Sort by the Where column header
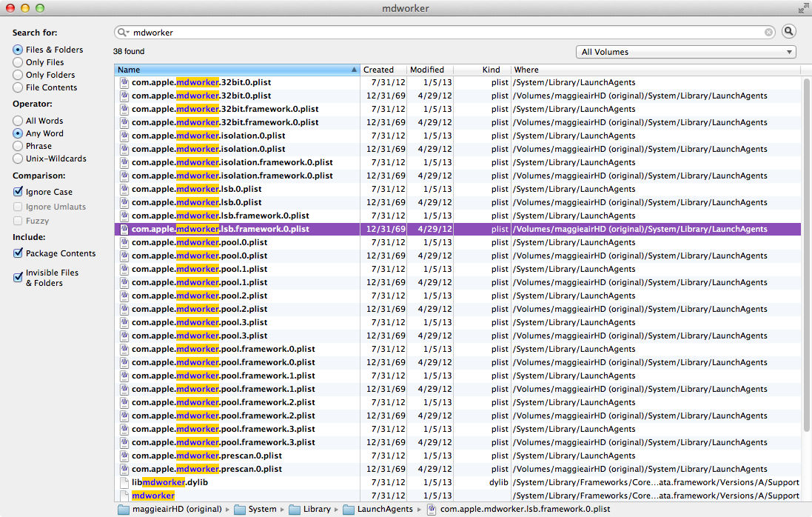This screenshot has height=517, width=812. point(656,70)
